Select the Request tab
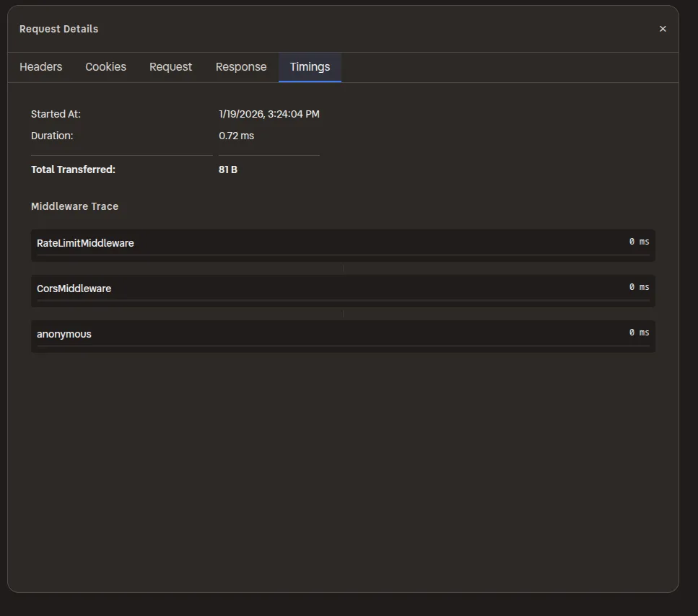Image resolution: width=698 pixels, height=616 pixels. coord(170,66)
